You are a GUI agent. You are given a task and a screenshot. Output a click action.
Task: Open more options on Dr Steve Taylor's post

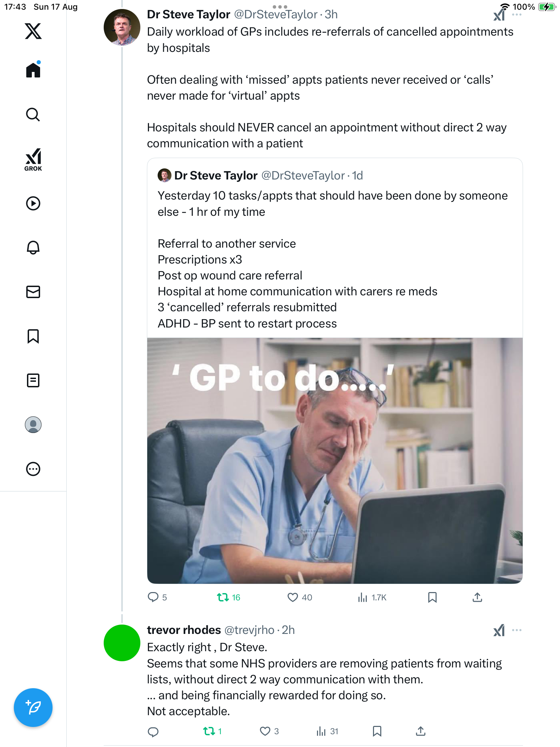click(517, 15)
